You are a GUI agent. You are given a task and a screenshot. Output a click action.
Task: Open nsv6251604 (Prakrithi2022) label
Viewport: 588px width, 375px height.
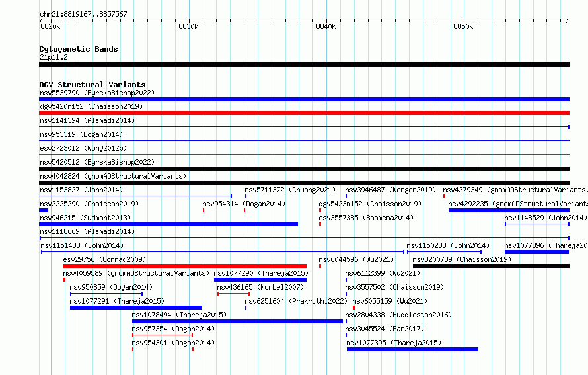click(x=296, y=301)
